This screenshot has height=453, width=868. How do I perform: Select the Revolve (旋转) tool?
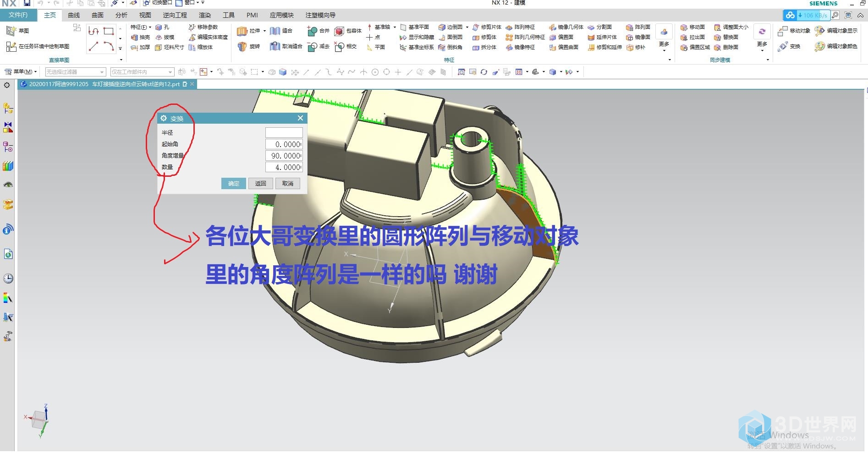pyautogui.click(x=248, y=46)
